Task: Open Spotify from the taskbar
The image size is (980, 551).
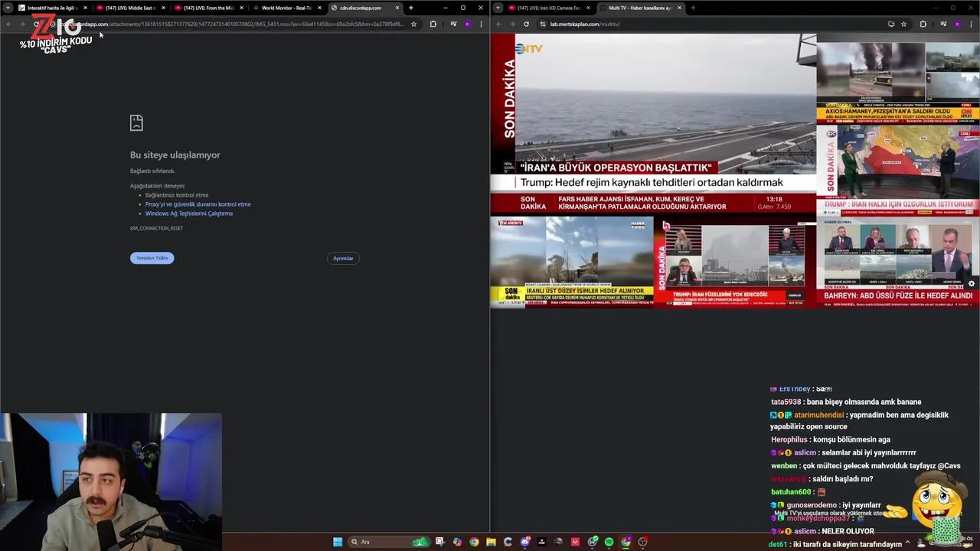Action: tap(609, 542)
